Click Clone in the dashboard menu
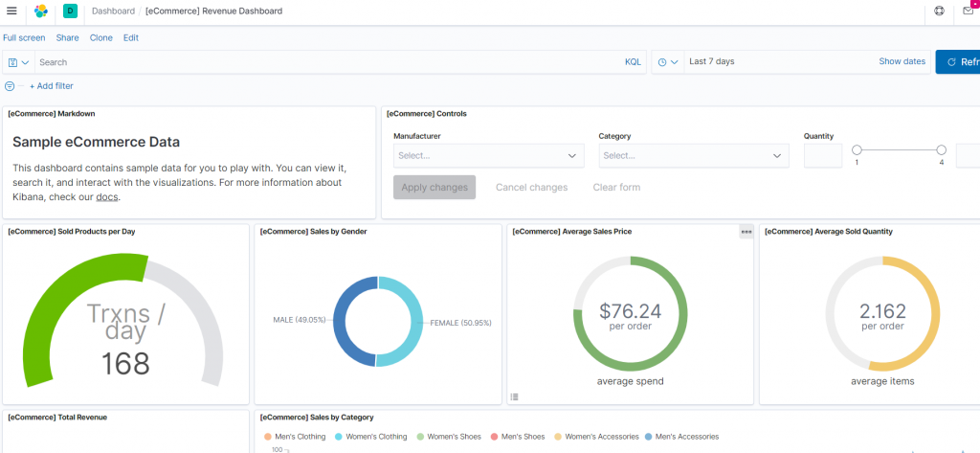The image size is (980, 453). tap(101, 37)
